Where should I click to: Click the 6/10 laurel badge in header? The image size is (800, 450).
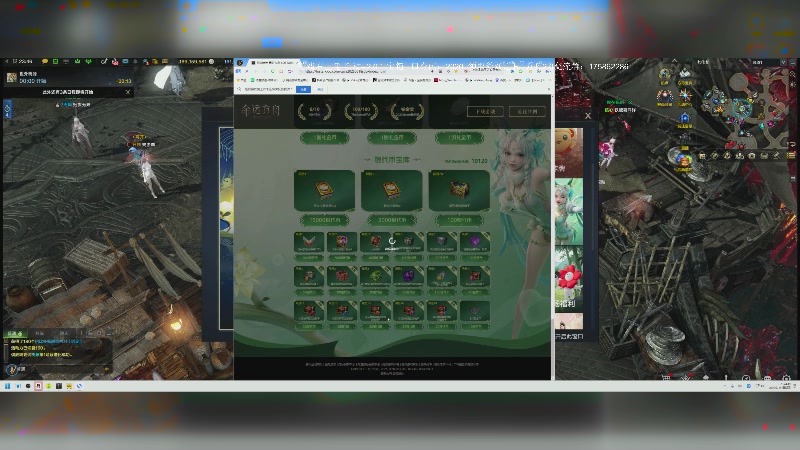pyautogui.click(x=314, y=111)
